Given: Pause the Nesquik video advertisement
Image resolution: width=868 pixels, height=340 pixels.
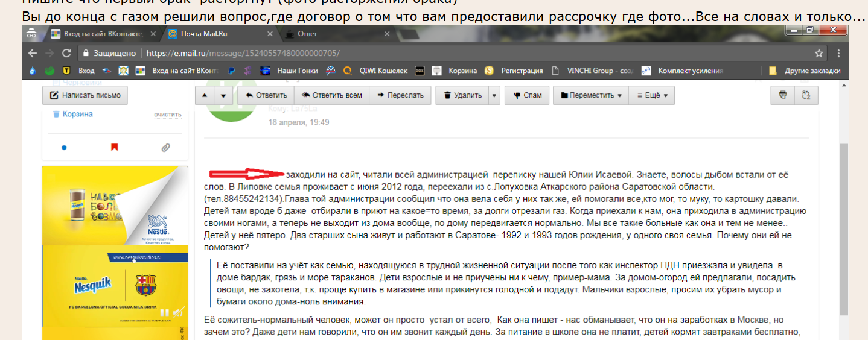Looking at the screenshot, I should pos(164,313).
